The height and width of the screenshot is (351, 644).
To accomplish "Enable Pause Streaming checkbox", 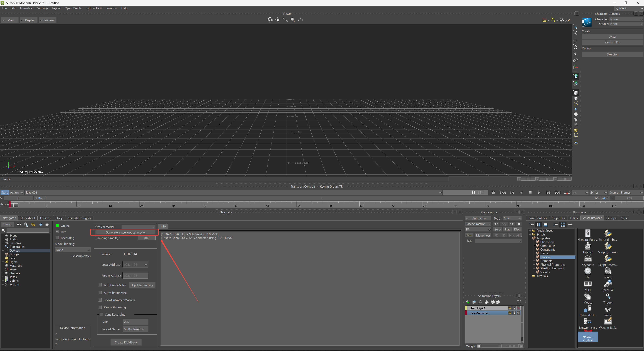I will point(100,307).
